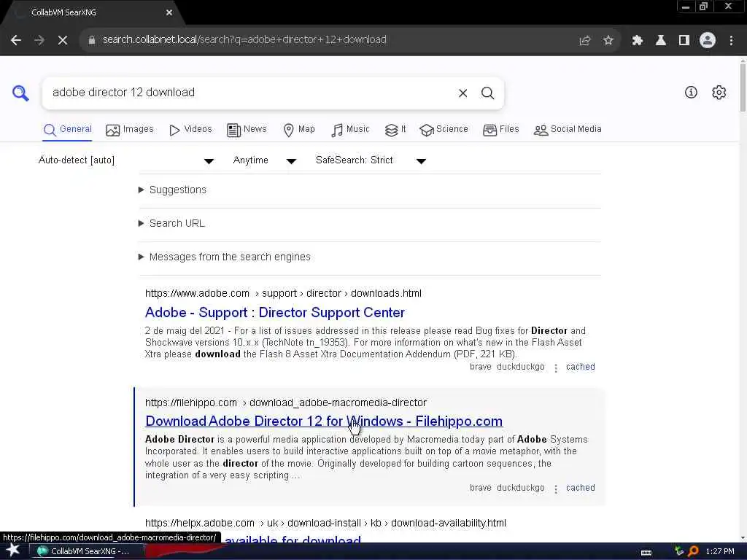Open the taskbar start star icon
The image size is (747, 560).
pos(13,550)
